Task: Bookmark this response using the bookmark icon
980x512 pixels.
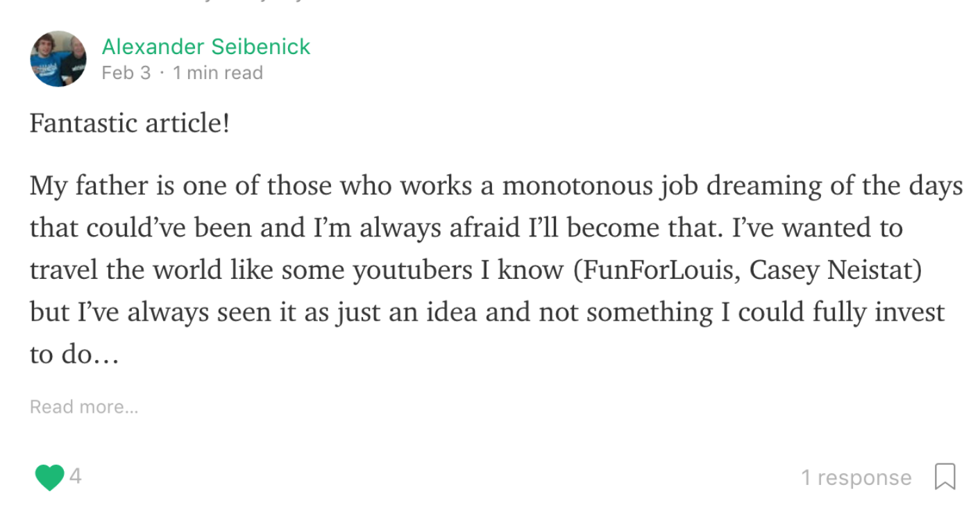Action: click(945, 477)
